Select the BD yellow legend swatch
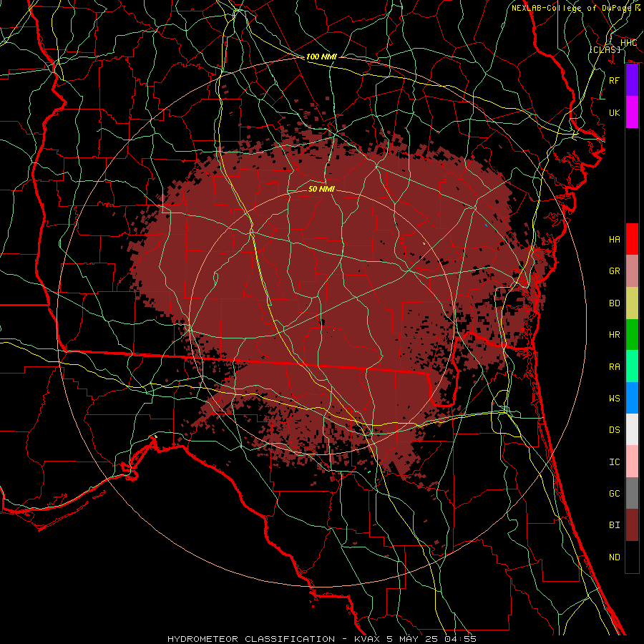The image size is (644, 644). (x=632, y=303)
